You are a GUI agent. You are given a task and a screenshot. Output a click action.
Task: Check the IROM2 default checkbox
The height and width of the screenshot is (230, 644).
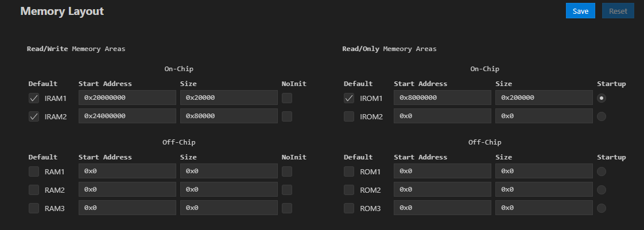(x=349, y=116)
